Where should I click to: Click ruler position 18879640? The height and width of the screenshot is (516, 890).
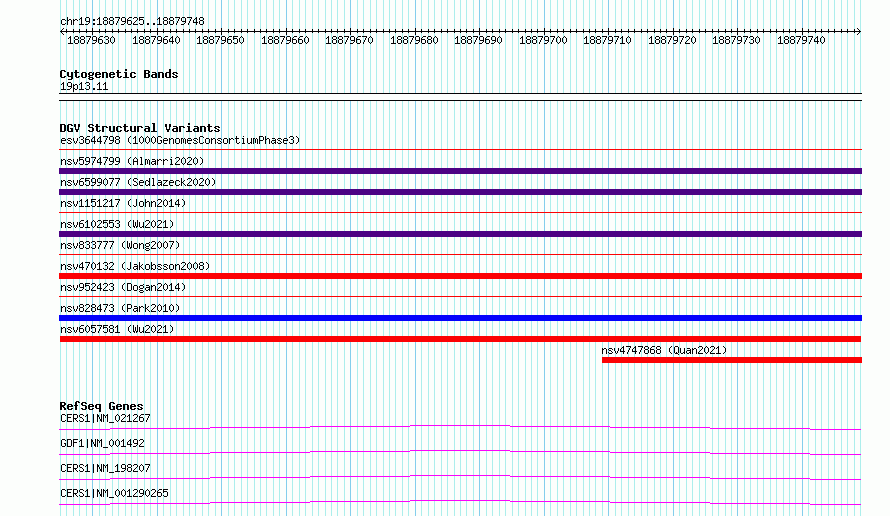(x=156, y=40)
